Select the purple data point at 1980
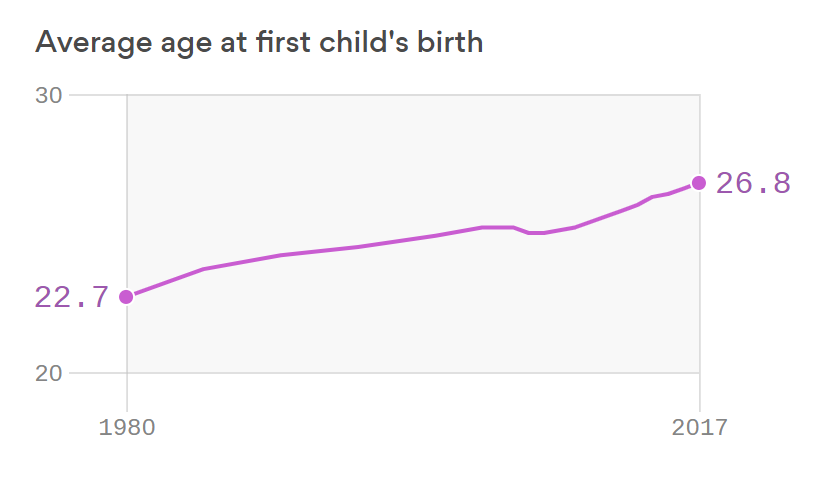 click(x=127, y=296)
